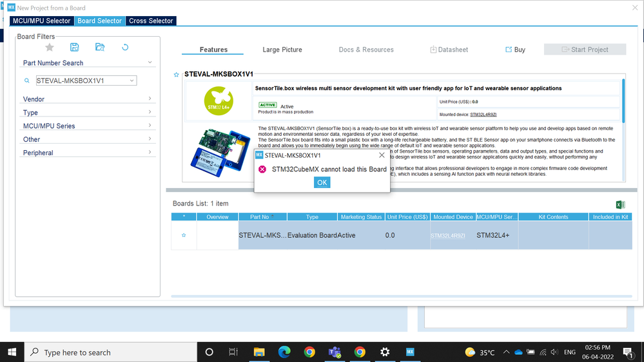
Task: Click the red error icon in dialog
Action: [262, 169]
